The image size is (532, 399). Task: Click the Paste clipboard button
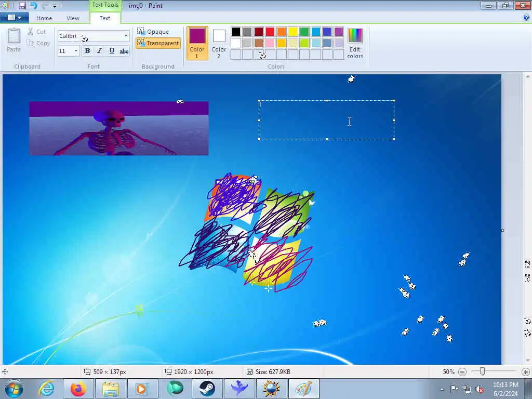(14, 40)
